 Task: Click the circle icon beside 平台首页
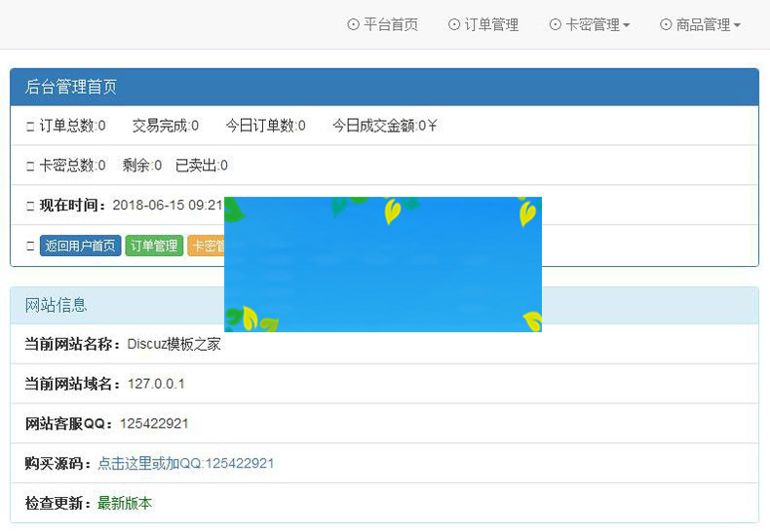[x=353, y=25]
